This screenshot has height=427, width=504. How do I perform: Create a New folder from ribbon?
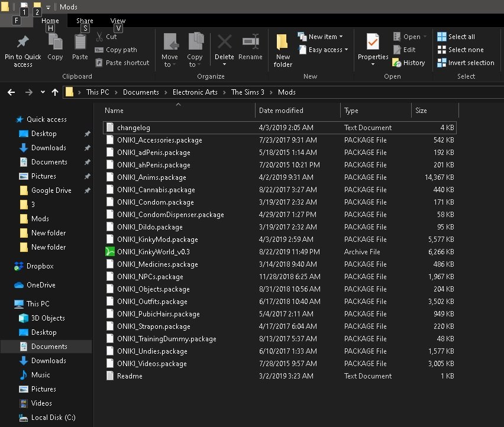(283, 51)
